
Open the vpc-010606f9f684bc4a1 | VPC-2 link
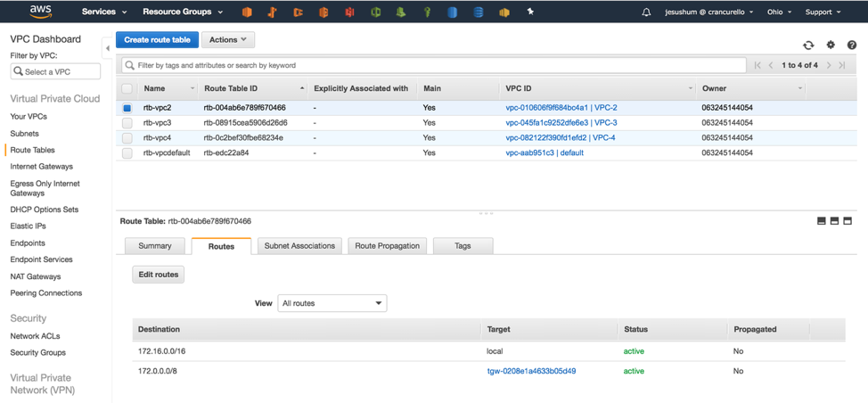[x=561, y=108]
